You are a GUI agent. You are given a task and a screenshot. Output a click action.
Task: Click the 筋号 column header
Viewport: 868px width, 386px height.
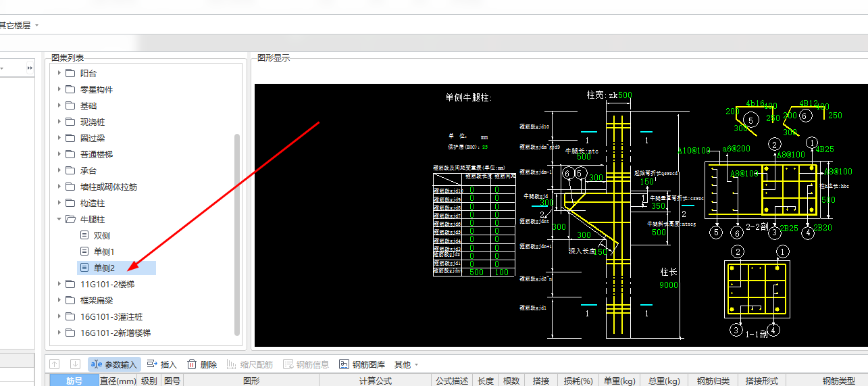[x=74, y=381]
